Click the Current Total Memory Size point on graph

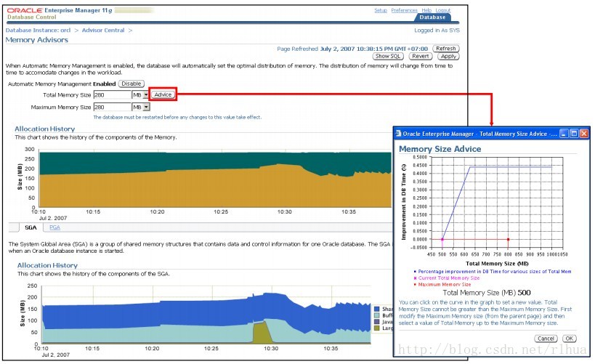coord(442,239)
